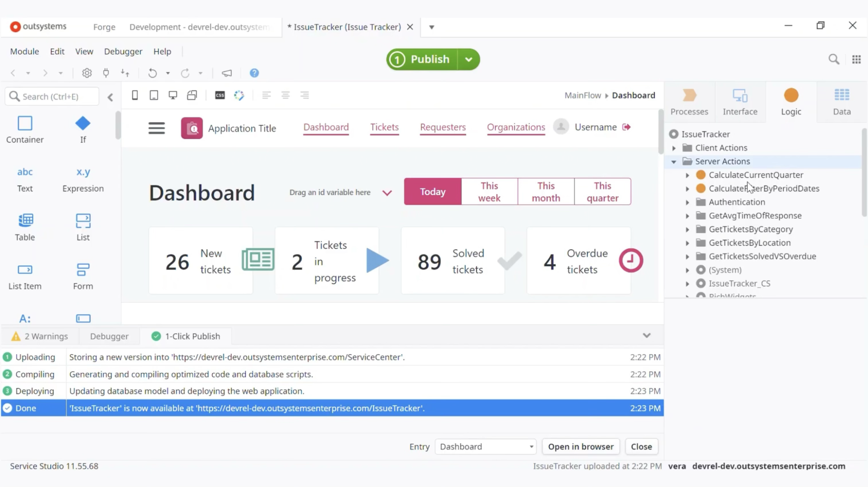Switch to the Data tab

[842, 102]
